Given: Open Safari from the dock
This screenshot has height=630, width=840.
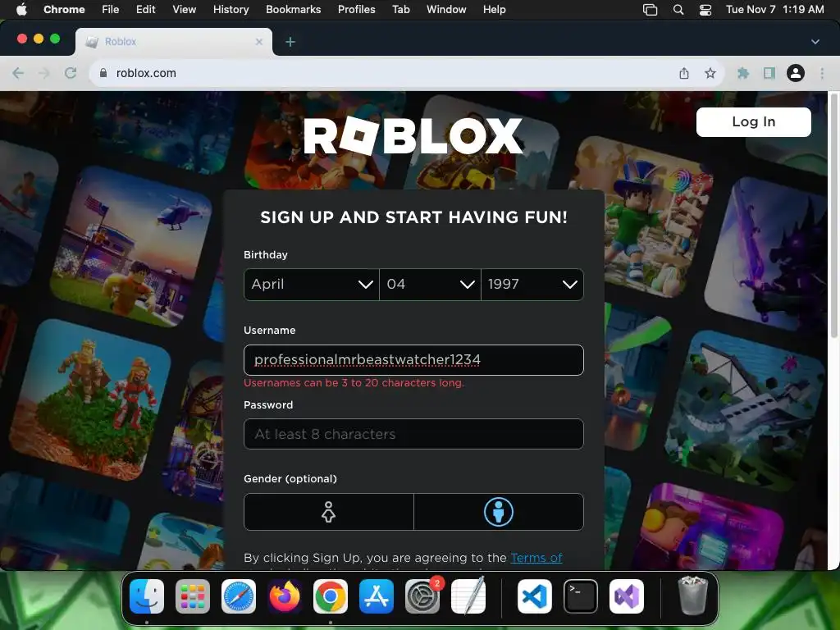Looking at the screenshot, I should [x=239, y=596].
